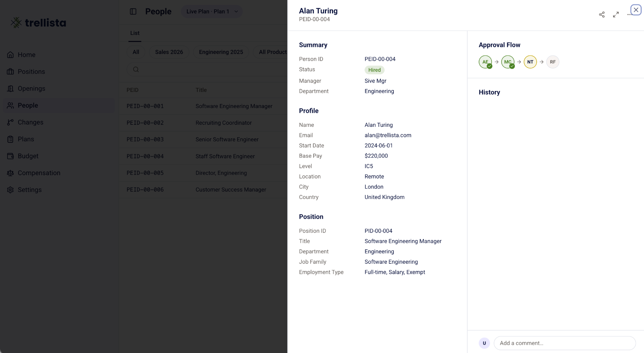644x353 pixels.
Task: Click the Director, Engineering title cell
Action: (221, 173)
